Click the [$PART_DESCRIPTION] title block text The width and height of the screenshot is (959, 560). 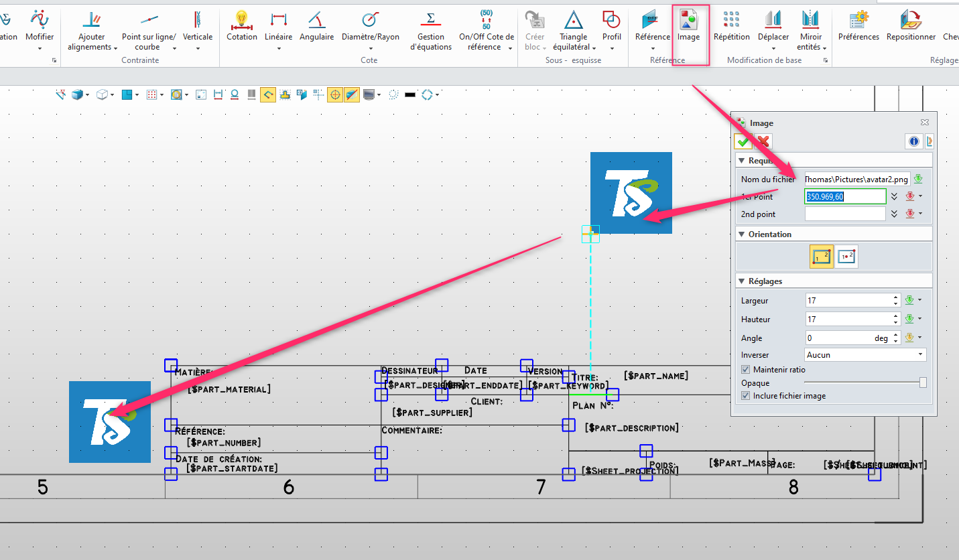click(x=631, y=427)
